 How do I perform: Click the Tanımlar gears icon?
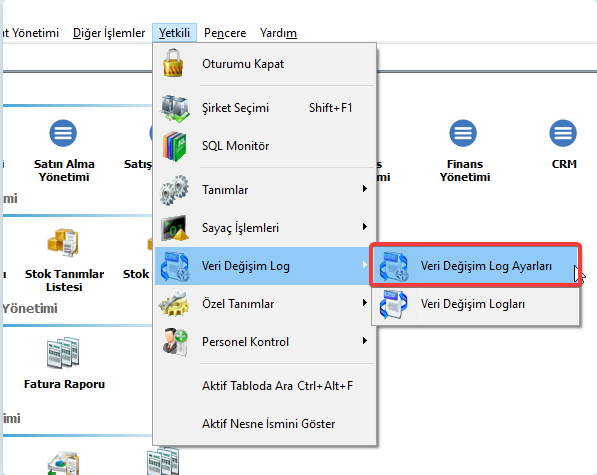point(174,190)
